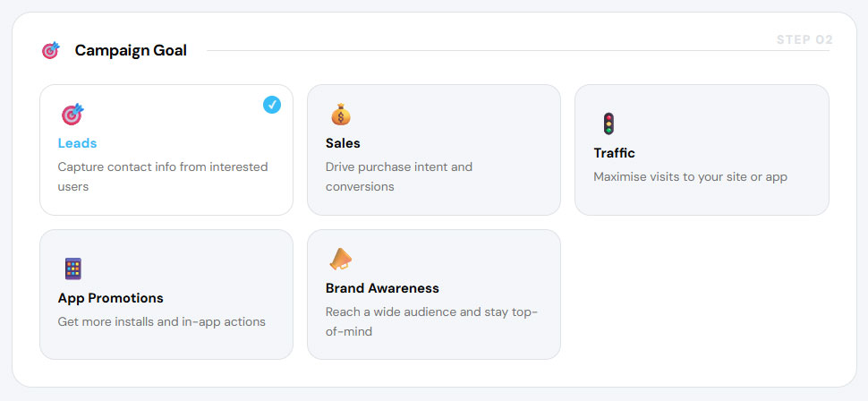Image resolution: width=868 pixels, height=401 pixels.
Task: Toggle the blue checkmark on Leads card
Action: [272, 105]
